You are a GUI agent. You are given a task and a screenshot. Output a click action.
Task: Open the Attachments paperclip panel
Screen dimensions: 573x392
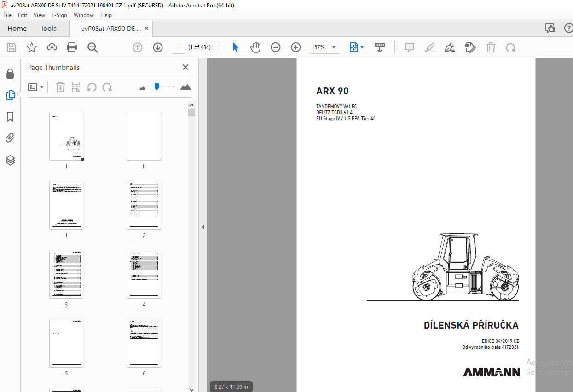[x=10, y=138]
